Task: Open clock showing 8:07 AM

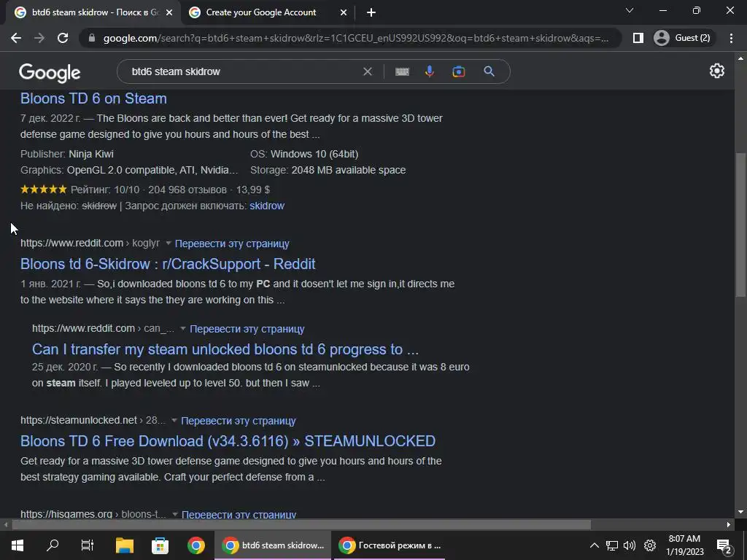Action: [x=684, y=545]
